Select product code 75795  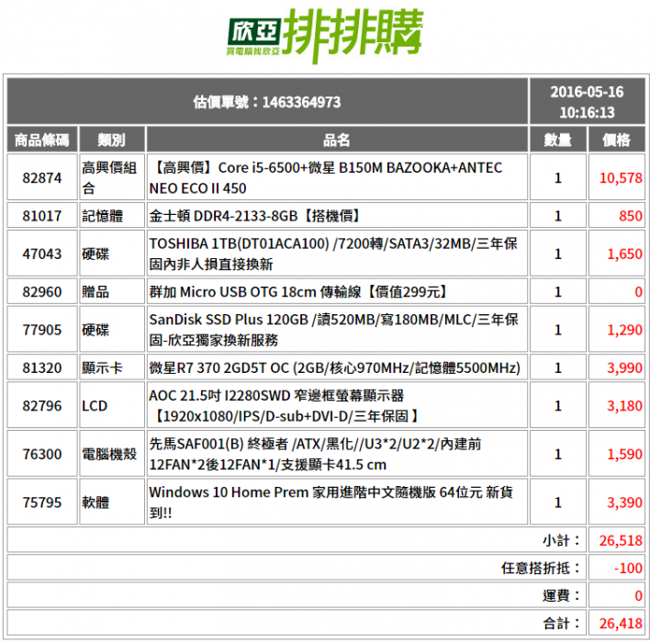point(42,503)
